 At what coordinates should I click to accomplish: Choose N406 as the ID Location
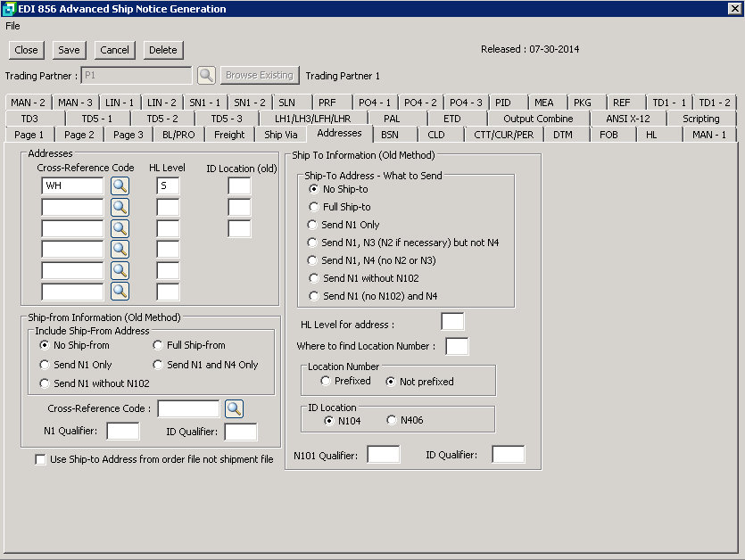tap(392, 420)
